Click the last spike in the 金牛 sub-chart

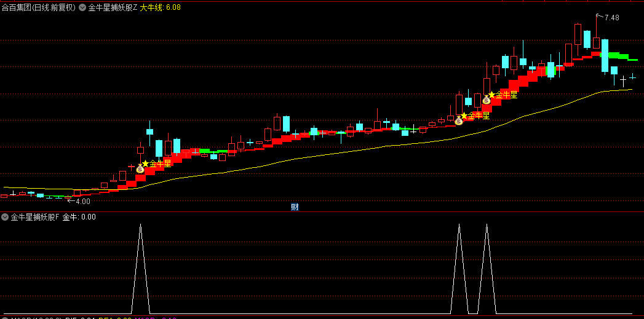[x=487, y=269]
